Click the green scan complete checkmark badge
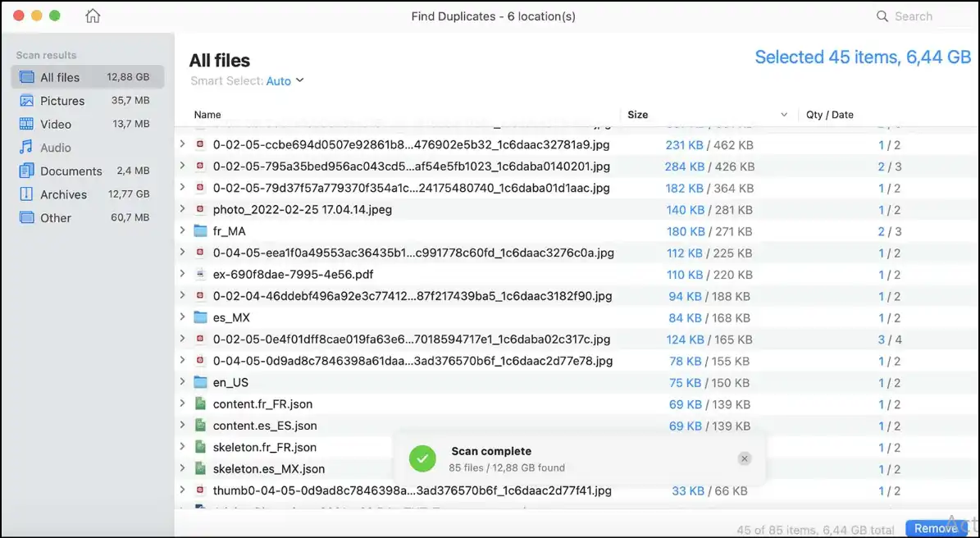This screenshot has width=980, height=538. coord(422,458)
